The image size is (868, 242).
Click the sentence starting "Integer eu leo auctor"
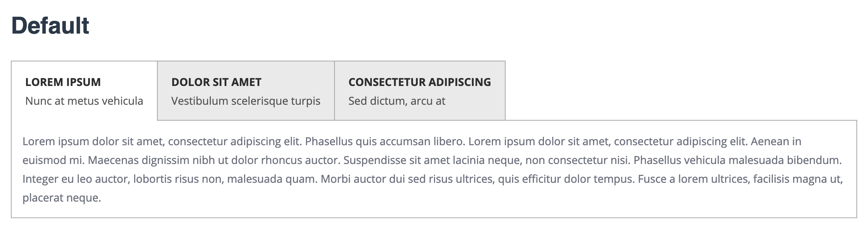pyautogui.click(x=170, y=179)
